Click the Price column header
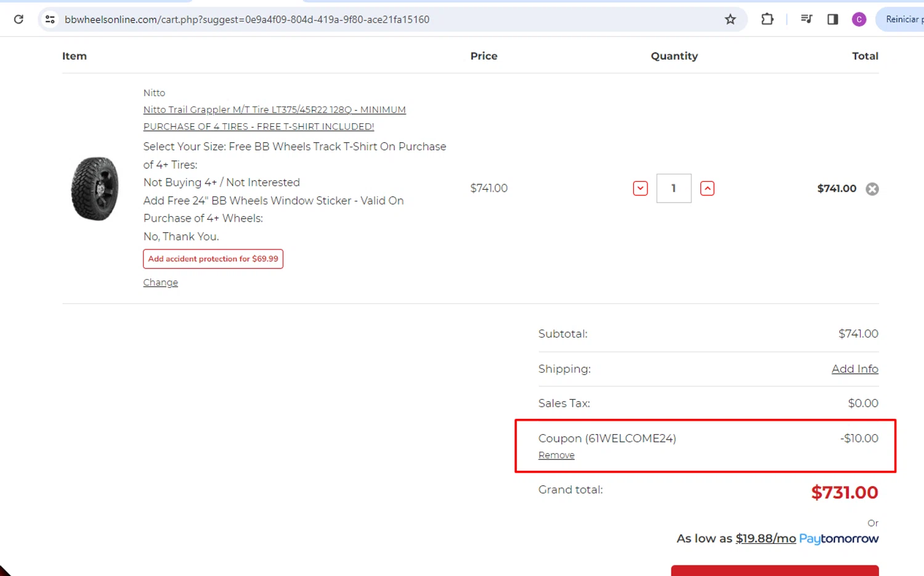 (x=484, y=56)
